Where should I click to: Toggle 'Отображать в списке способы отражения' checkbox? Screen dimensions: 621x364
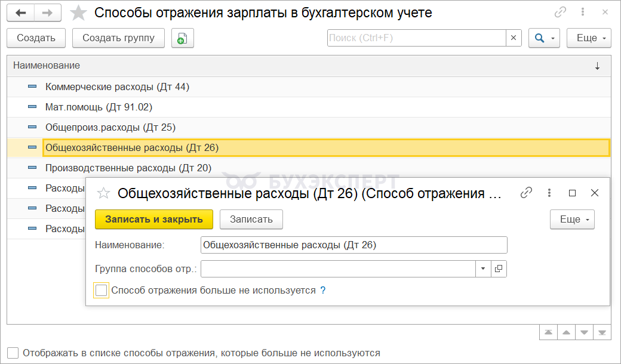[13, 353]
